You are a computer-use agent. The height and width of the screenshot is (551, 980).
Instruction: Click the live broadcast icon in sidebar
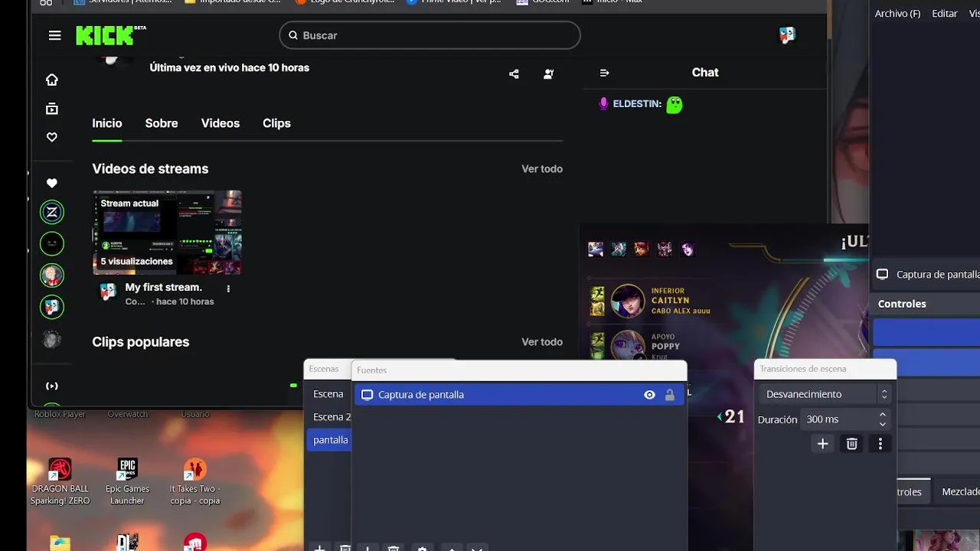coord(52,386)
